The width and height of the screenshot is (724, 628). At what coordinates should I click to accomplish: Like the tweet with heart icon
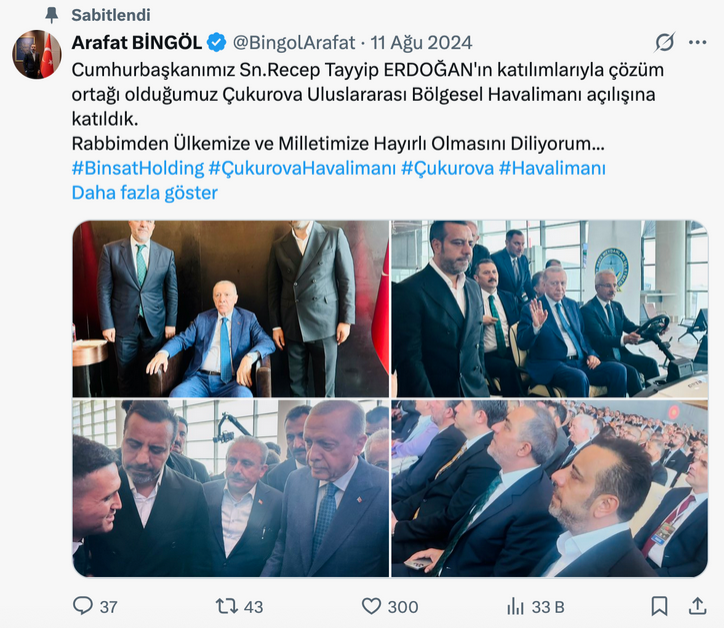(x=371, y=606)
